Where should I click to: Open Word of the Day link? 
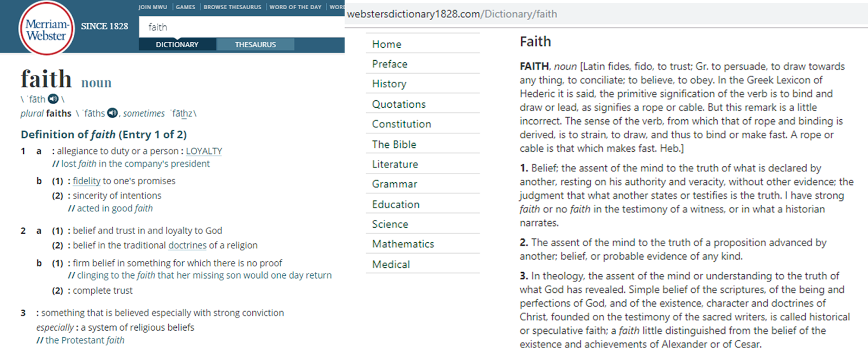pyautogui.click(x=295, y=7)
